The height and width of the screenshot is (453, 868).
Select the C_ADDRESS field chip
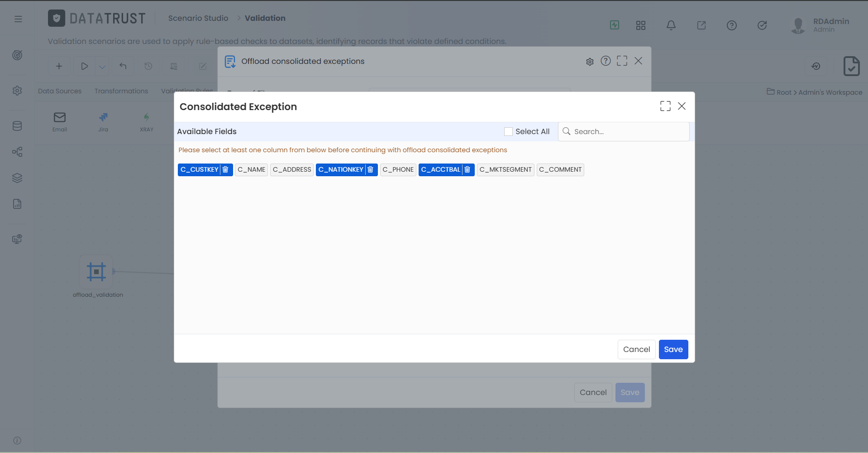pyautogui.click(x=292, y=169)
